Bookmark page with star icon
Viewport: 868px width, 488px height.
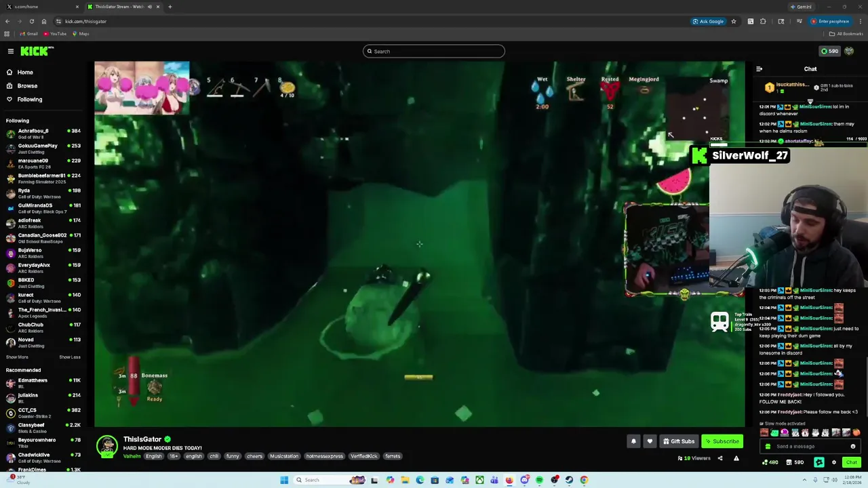pyautogui.click(x=733, y=21)
